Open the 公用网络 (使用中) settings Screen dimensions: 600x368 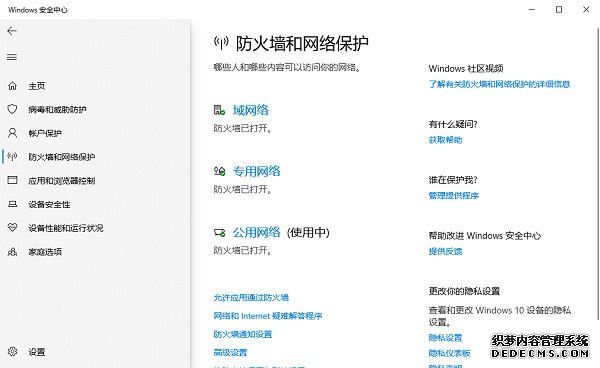pos(281,232)
